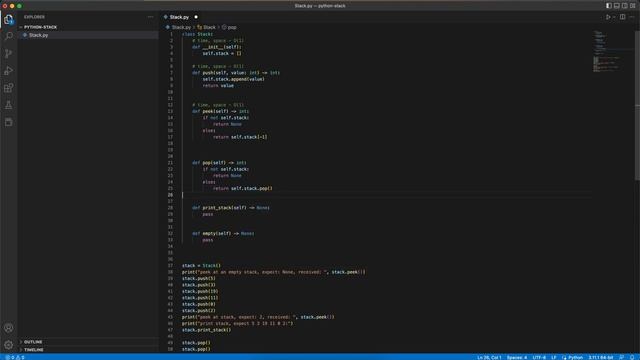Open the bottom activity bar icon below Testing

[x=9, y=122]
